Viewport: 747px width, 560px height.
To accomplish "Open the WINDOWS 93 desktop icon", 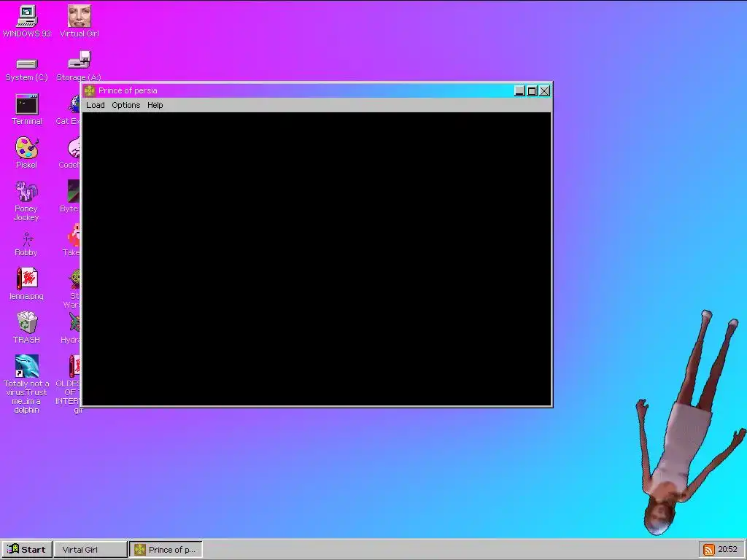I will tap(27, 21).
